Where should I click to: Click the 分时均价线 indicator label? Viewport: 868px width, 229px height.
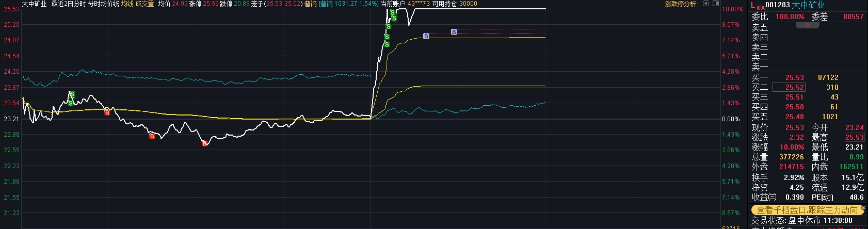tap(103, 4)
